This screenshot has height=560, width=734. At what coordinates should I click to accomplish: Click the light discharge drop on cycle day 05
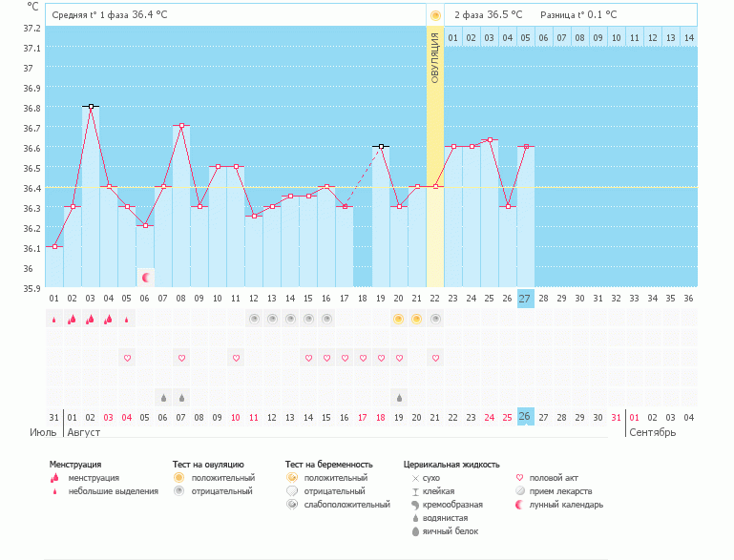coord(127,320)
